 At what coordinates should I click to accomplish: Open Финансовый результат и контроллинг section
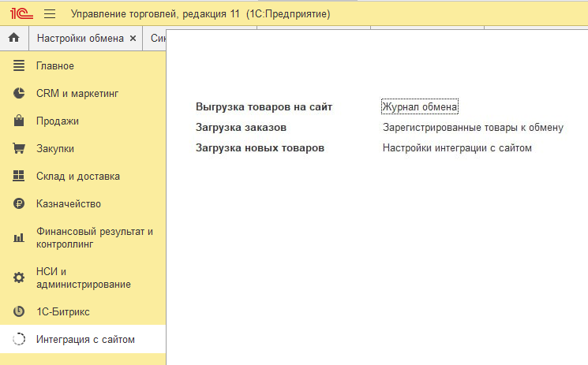point(95,237)
